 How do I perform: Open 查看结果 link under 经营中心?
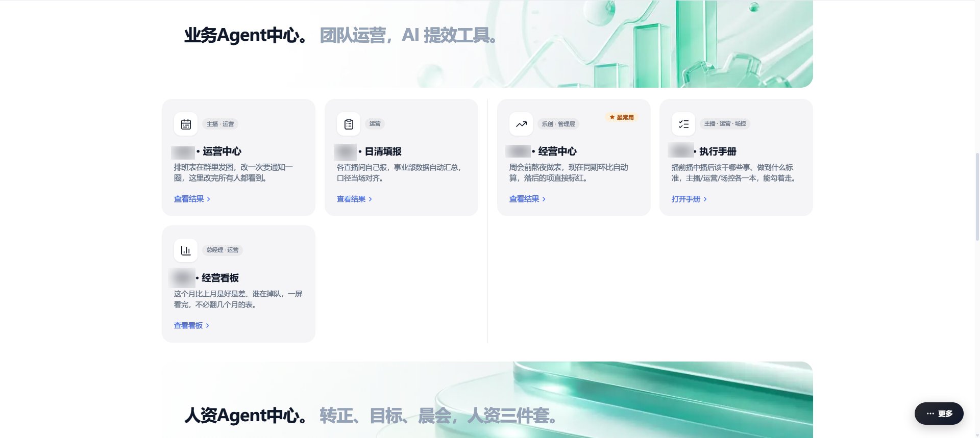pos(527,199)
